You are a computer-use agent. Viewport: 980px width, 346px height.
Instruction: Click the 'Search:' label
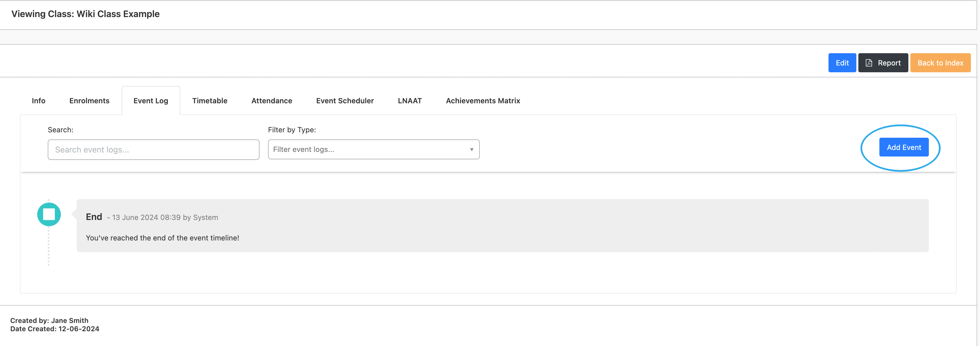(61, 129)
